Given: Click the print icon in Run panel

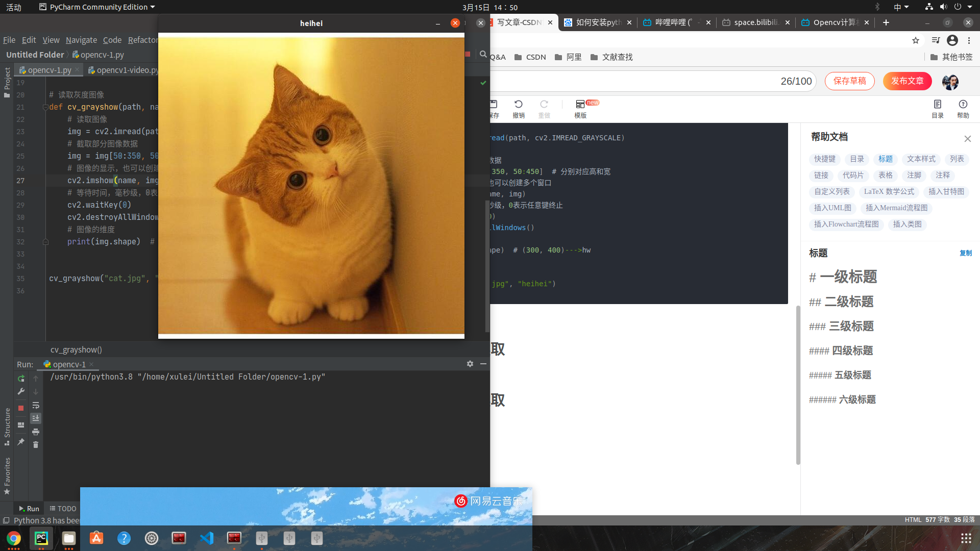Looking at the screenshot, I should point(36,432).
